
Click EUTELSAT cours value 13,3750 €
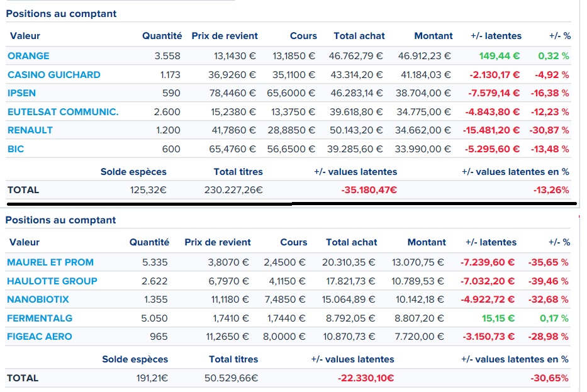tap(293, 111)
